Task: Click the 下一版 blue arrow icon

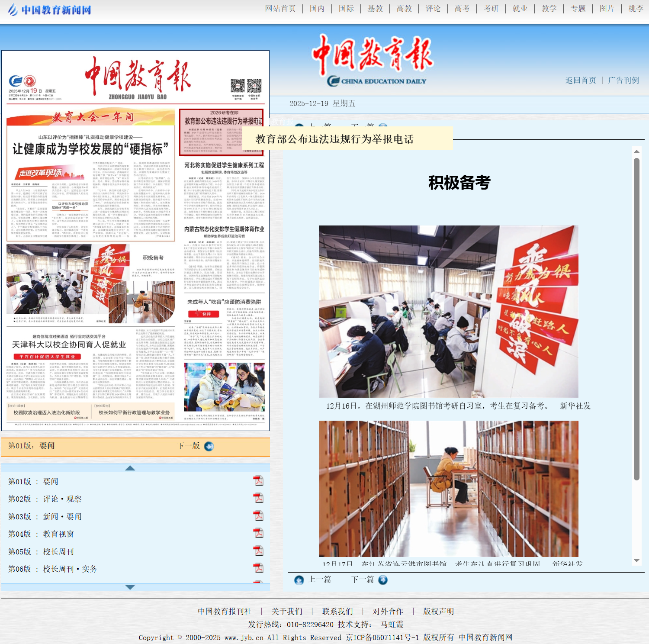Action: pyautogui.click(x=209, y=446)
